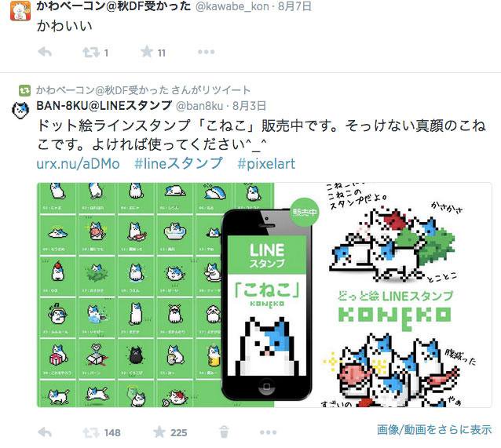Open more options on かわいい tweet
The image size is (501, 448).
point(206,52)
